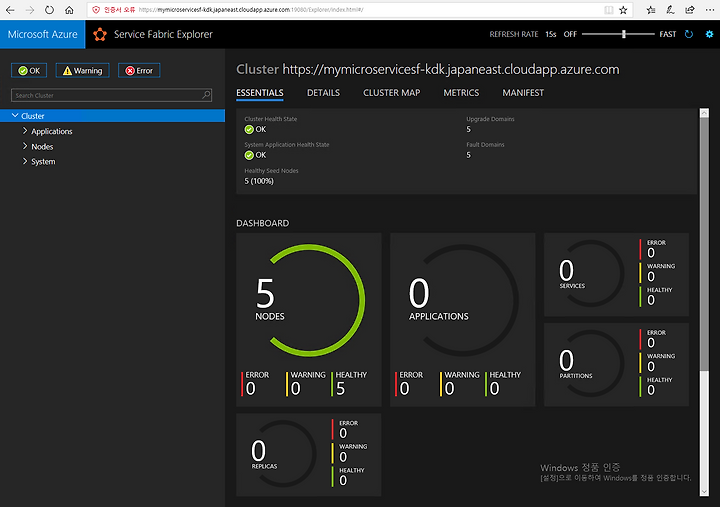Click the Upgrade Domains value 5
Image resolution: width=720 pixels, height=507 pixels.
coord(468,130)
